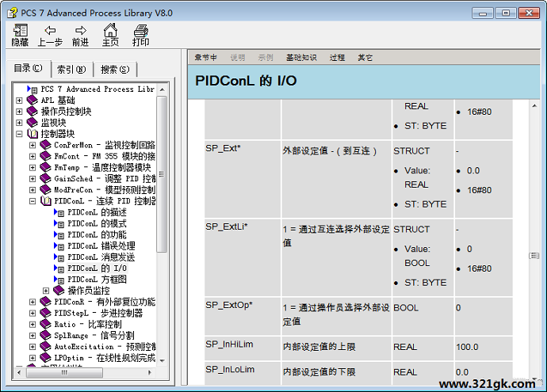This screenshot has width=547, height=392.
Task: Go back with the 上一步 arrow icon
Action: pyautogui.click(x=50, y=31)
